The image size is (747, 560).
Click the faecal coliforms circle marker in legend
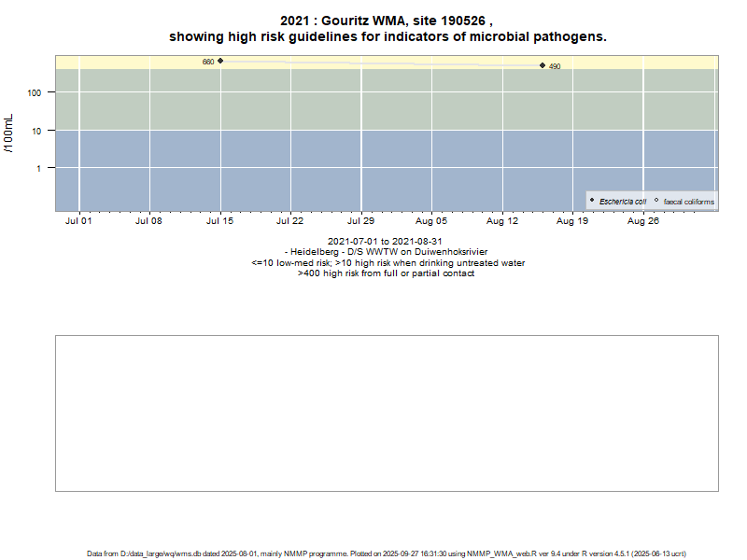coord(656,201)
